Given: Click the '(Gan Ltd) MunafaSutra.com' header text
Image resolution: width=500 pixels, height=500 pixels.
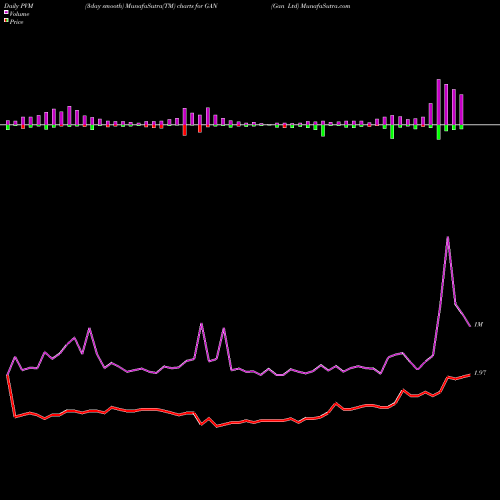Looking at the screenshot, I should coord(310,6).
